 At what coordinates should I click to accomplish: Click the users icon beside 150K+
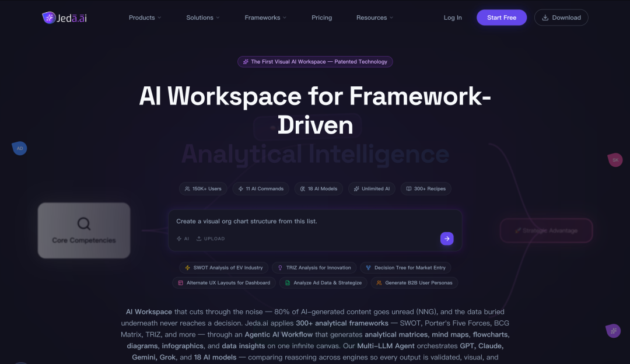(x=187, y=189)
